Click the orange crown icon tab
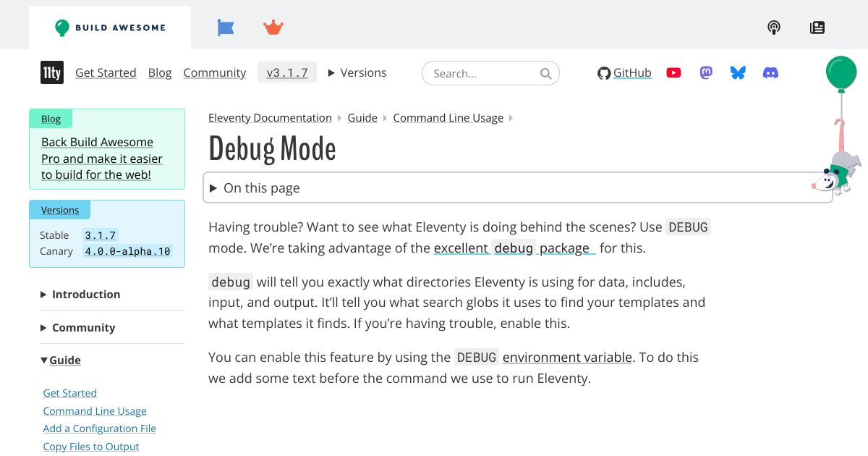The image size is (868, 456). [x=273, y=28]
